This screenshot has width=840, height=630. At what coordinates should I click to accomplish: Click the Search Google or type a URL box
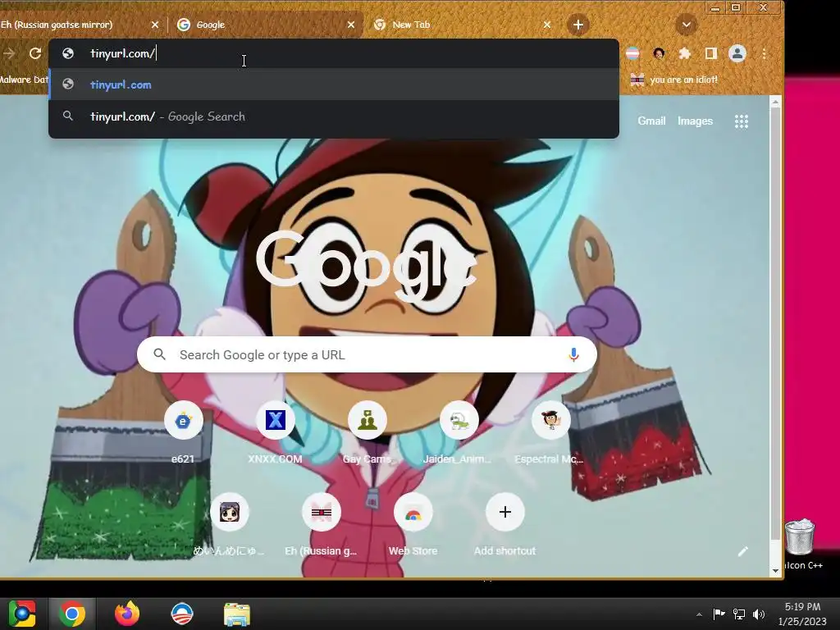[367, 354]
